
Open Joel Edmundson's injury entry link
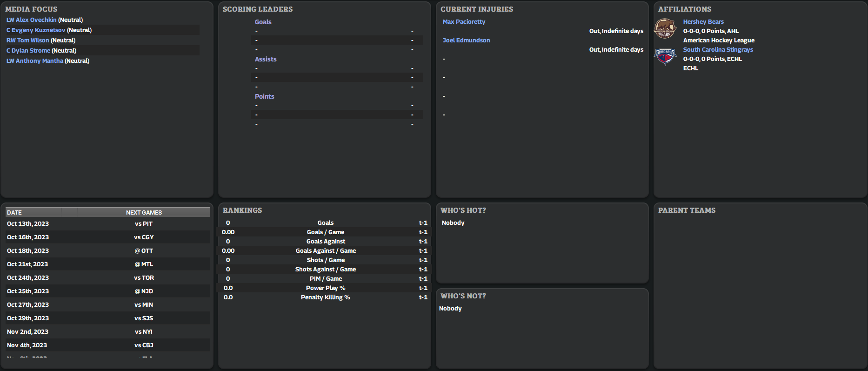point(466,40)
